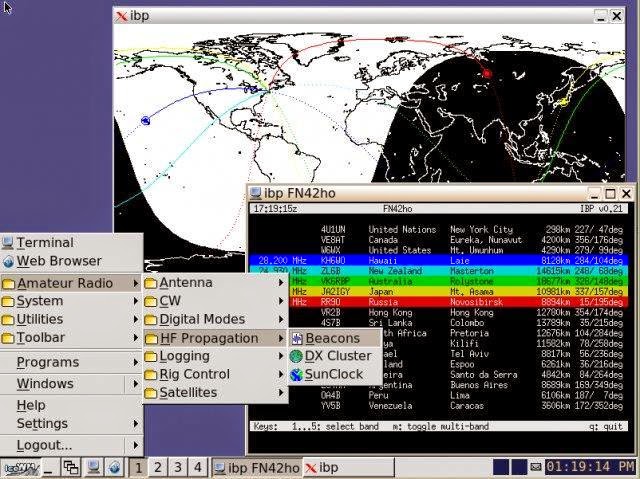Launch Web Browser from the start menu
The image size is (640, 479).
71,261
